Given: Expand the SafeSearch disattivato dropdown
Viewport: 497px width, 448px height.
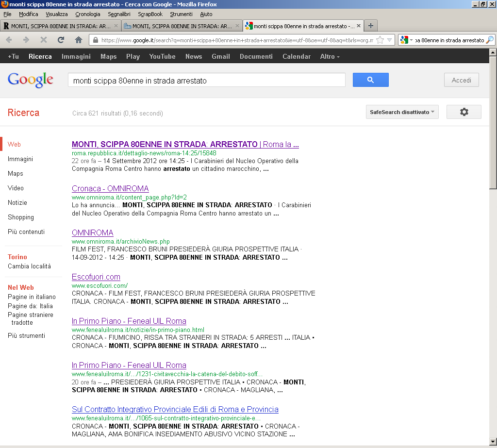Looking at the screenshot, I should click(402, 112).
